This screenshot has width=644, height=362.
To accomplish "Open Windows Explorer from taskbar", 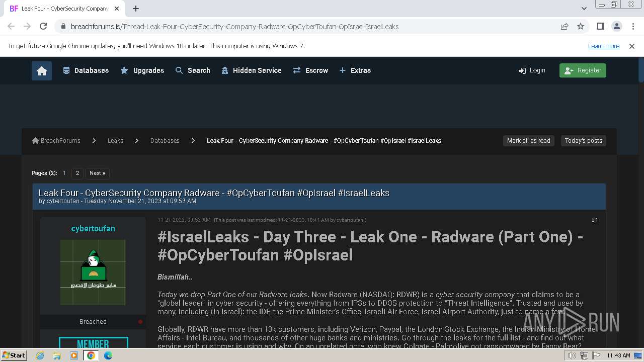I will 57,355.
